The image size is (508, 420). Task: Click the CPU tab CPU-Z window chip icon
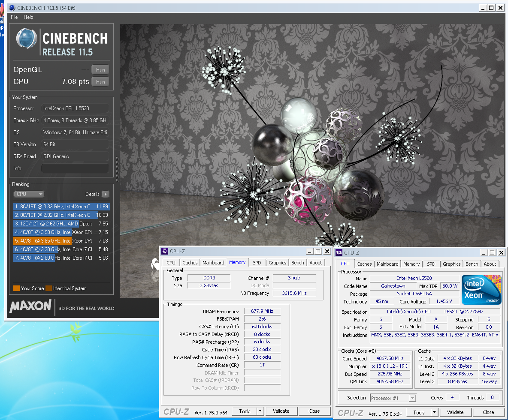339,253
